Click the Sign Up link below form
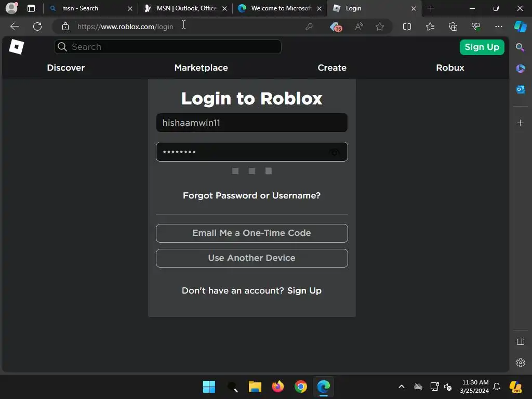The image size is (532, 399). 304,291
